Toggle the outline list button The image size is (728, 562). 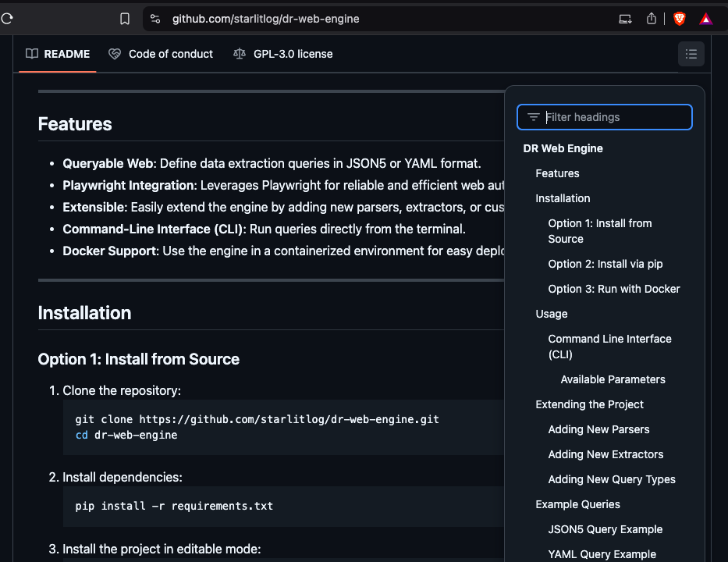pos(691,54)
